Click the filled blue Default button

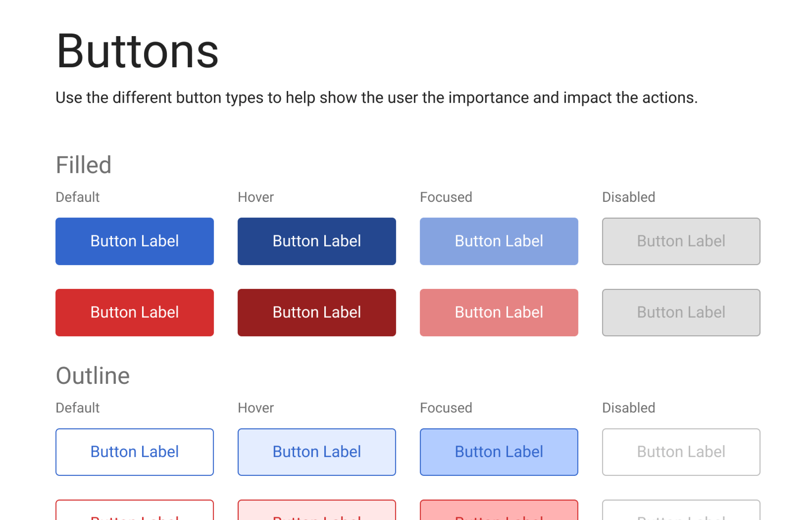click(x=134, y=241)
